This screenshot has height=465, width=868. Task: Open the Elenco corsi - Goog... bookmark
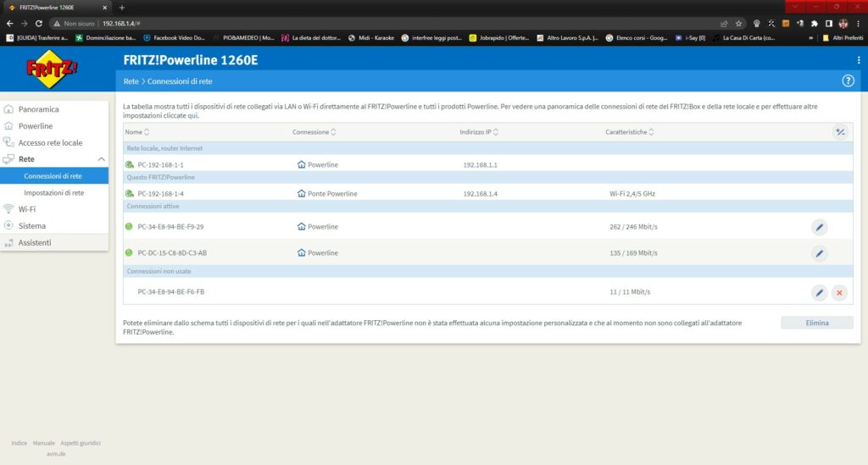point(636,38)
